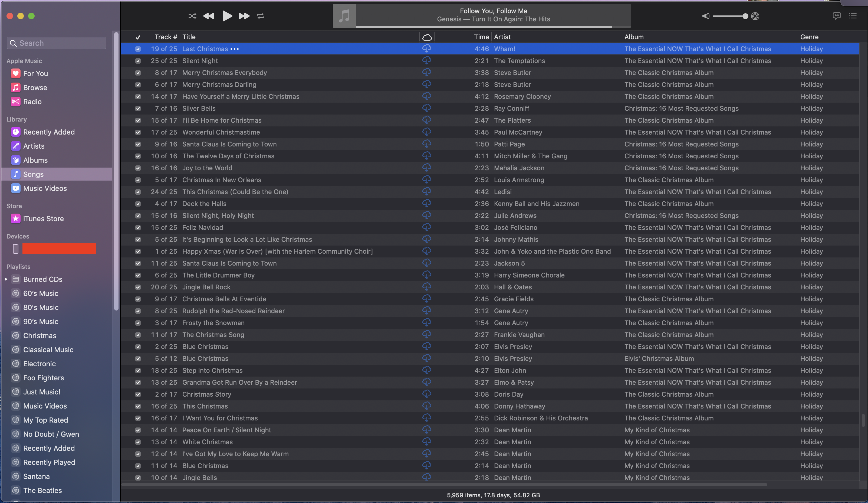This screenshot has height=503, width=868.
Task: Show lyrics with the speech bubble icon
Action: [x=836, y=16]
